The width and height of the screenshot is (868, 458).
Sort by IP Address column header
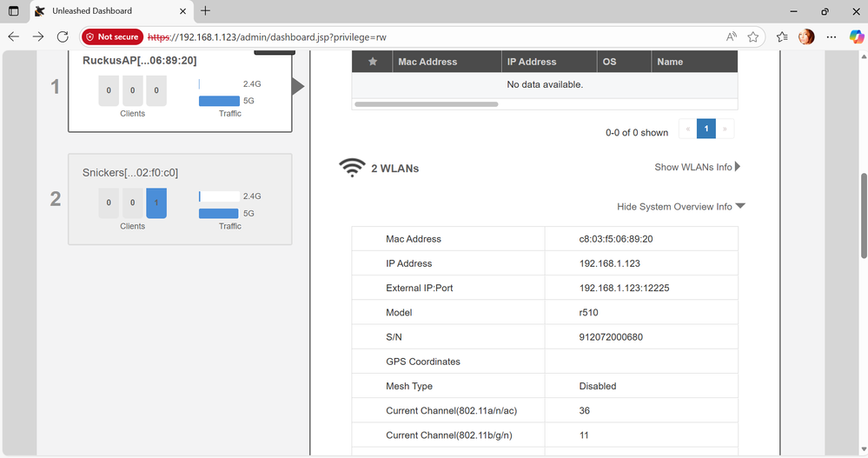pyautogui.click(x=549, y=62)
